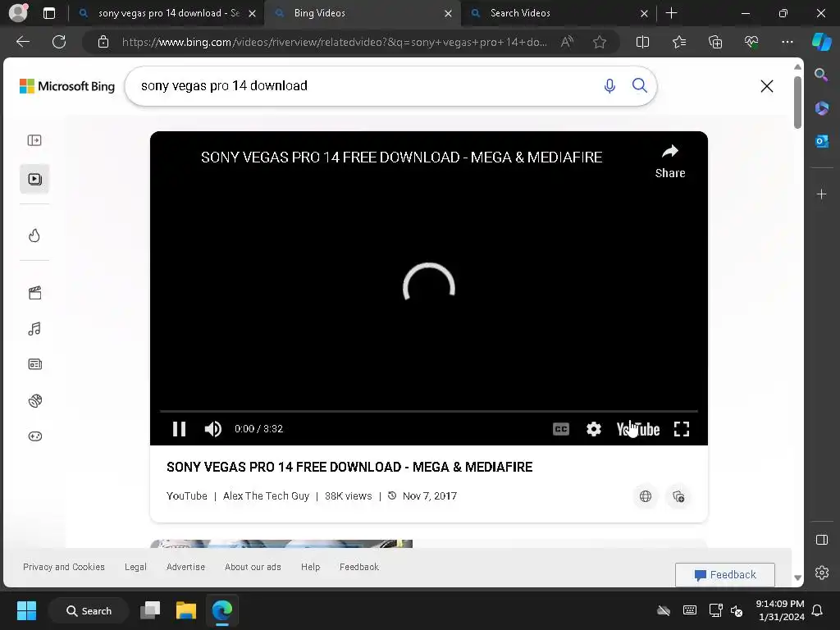Pause the video playback

179,429
